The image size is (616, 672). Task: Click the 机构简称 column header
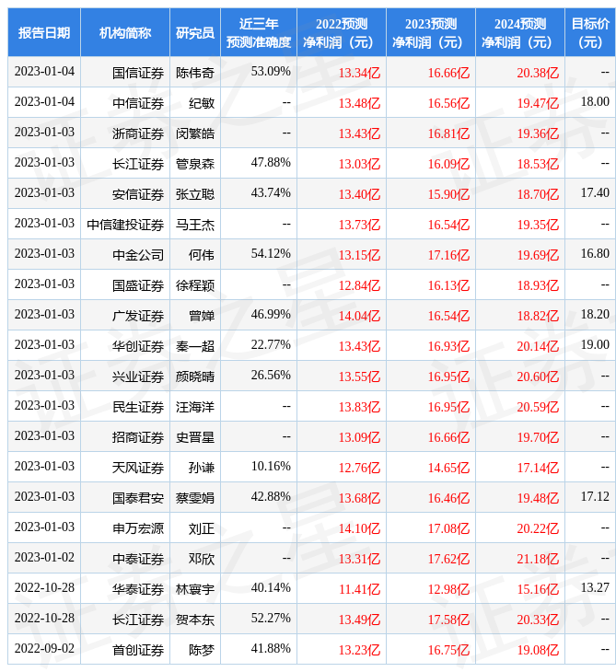pos(125,32)
